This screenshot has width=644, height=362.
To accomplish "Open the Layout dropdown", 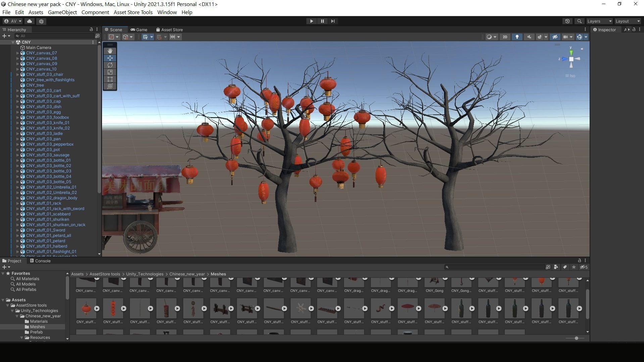I will 628,21.
